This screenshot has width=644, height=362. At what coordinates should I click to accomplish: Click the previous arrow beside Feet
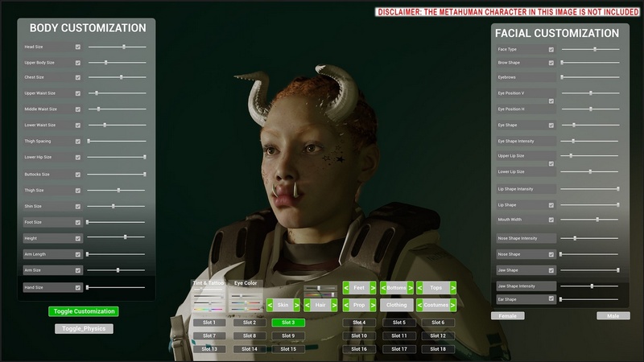[346, 287]
